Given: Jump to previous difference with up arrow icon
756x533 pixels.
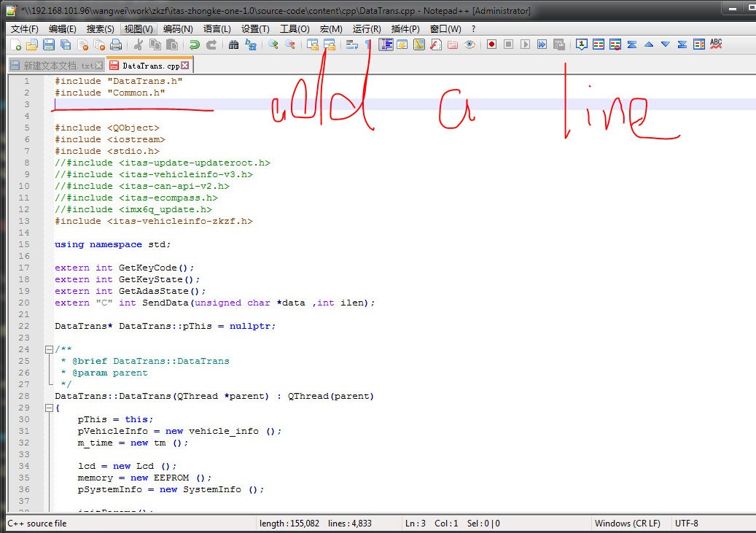Looking at the screenshot, I should click(649, 45).
